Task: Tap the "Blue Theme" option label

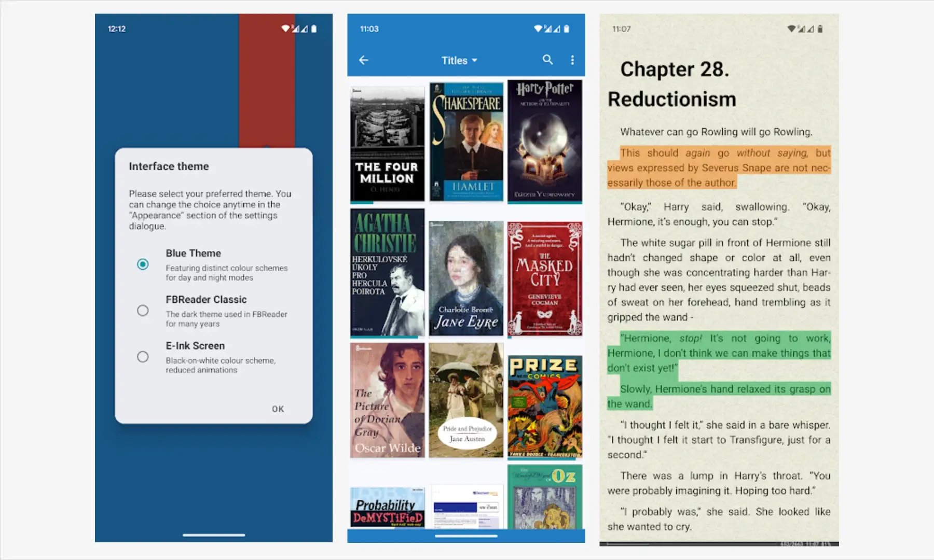Action: pos(194,254)
